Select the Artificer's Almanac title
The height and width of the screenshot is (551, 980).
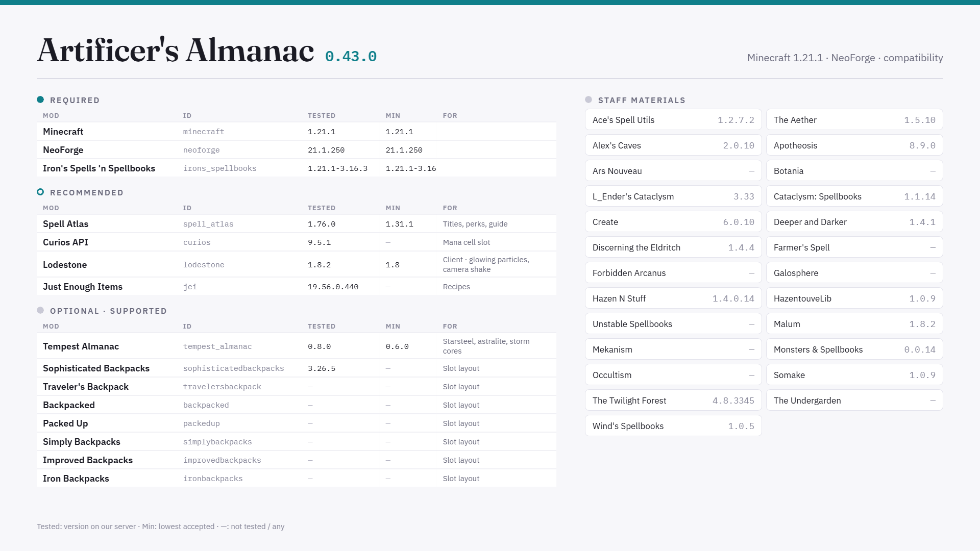[176, 51]
